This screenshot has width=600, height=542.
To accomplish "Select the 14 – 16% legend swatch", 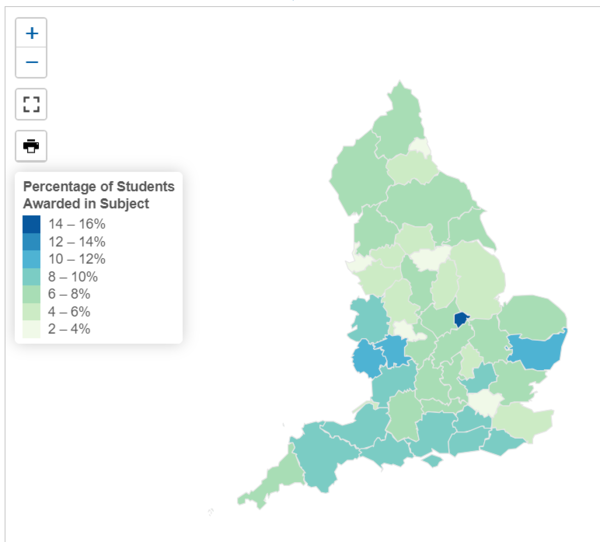I will (x=31, y=224).
